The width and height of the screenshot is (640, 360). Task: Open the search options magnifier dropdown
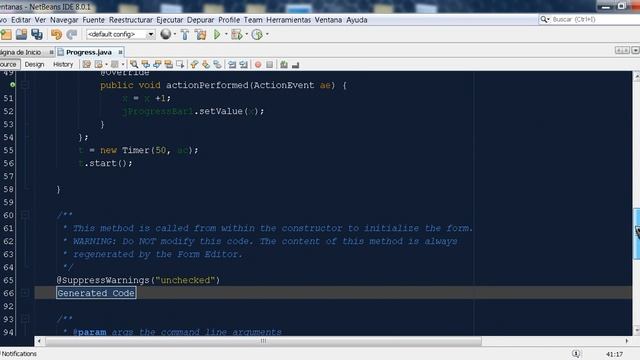pos(544,19)
